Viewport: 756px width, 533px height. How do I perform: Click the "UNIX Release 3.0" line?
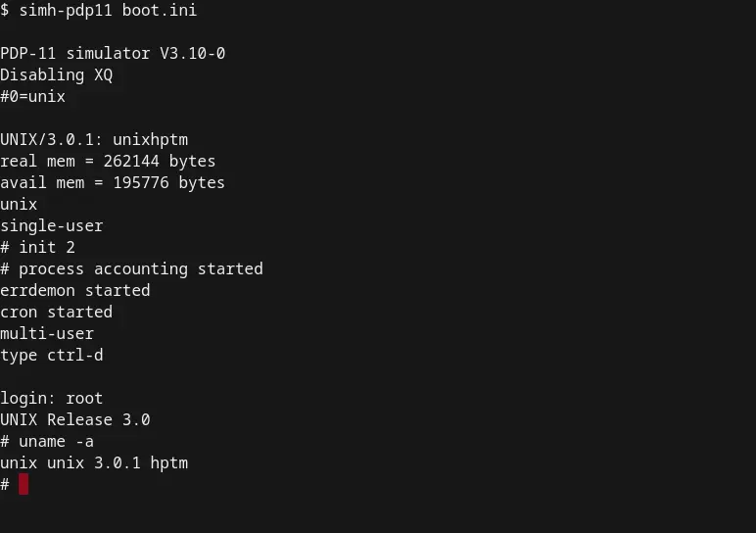tap(75, 419)
